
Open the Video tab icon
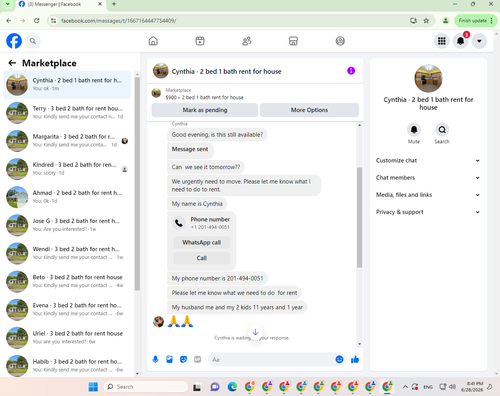[x=200, y=41]
